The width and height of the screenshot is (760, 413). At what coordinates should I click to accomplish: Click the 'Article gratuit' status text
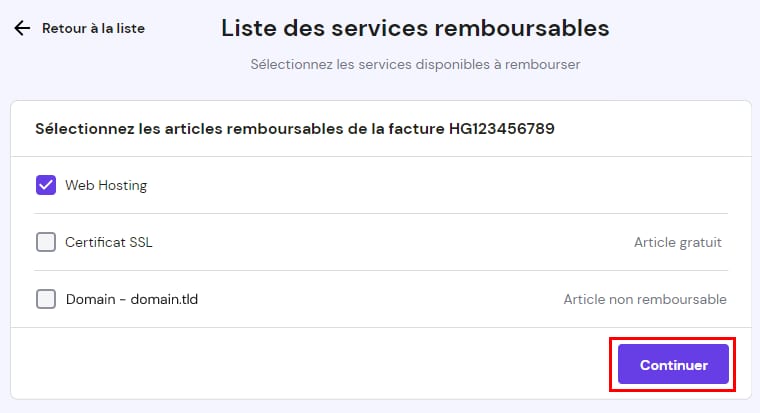pyautogui.click(x=677, y=242)
